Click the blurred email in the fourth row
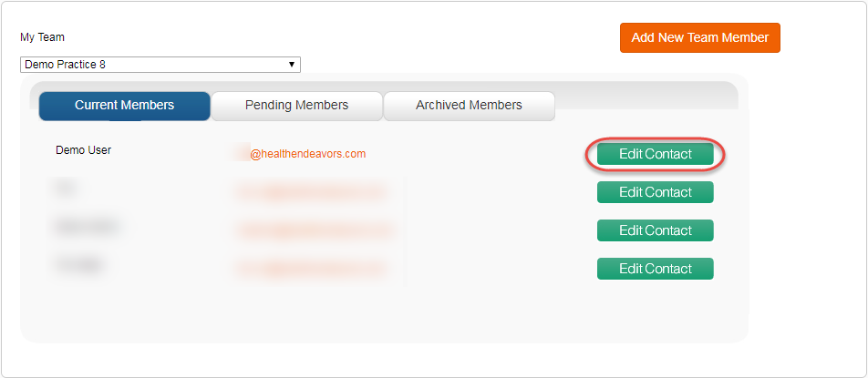The image size is (868, 378). 310,269
